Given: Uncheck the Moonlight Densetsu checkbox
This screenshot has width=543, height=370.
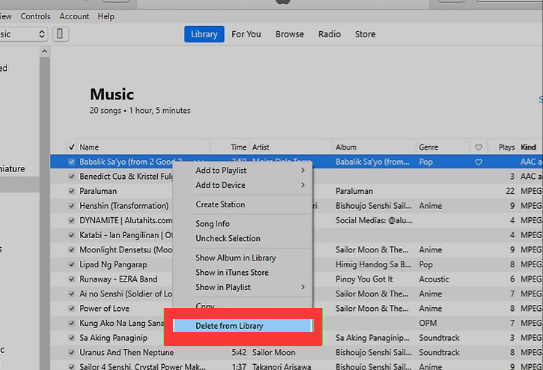Looking at the screenshot, I should point(72,250).
